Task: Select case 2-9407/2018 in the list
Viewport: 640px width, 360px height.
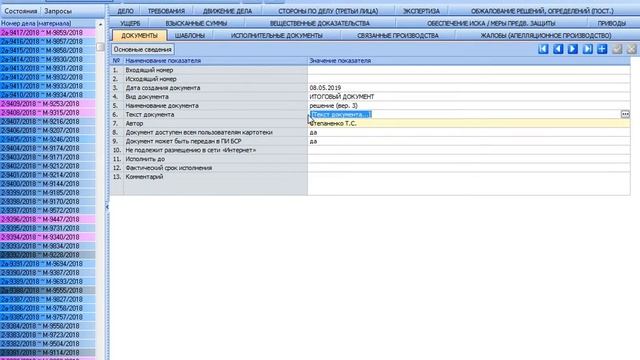Action: pos(48,122)
